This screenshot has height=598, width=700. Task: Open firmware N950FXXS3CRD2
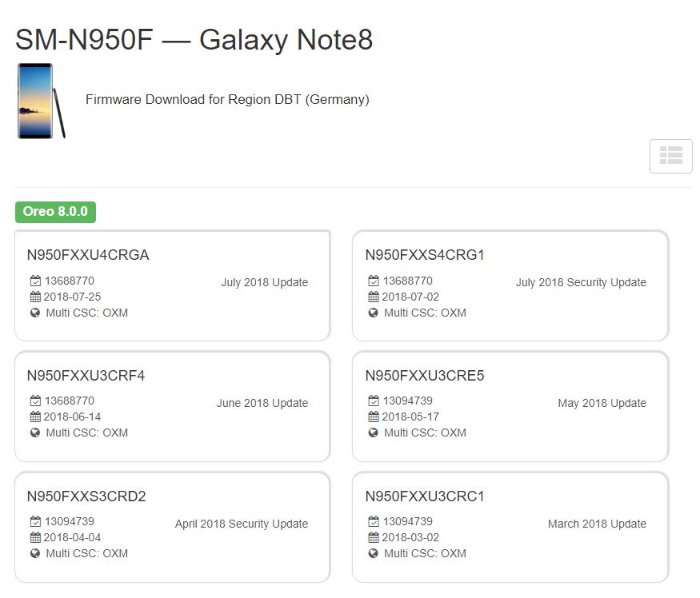click(86, 496)
